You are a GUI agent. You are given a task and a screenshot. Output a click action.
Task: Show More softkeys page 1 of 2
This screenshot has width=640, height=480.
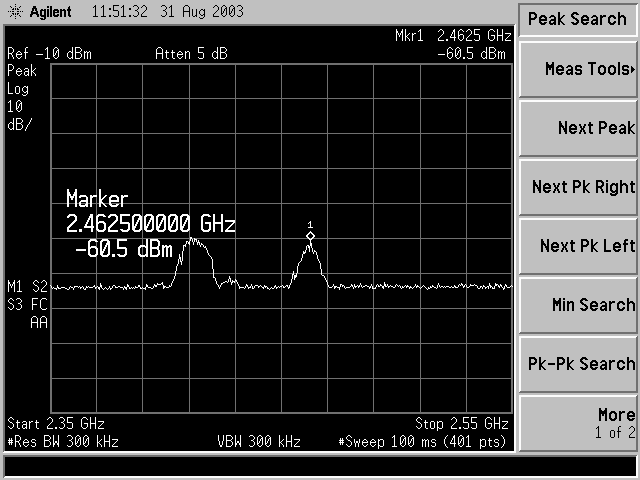[x=578, y=423]
